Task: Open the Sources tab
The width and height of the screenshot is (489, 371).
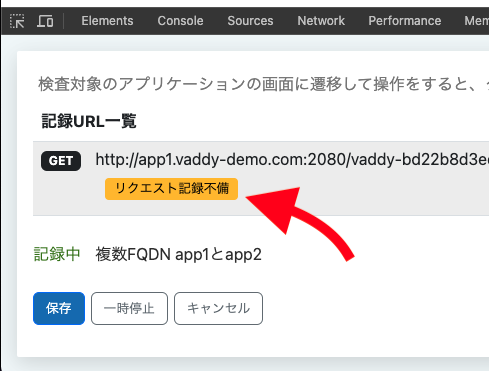Action: point(250,21)
